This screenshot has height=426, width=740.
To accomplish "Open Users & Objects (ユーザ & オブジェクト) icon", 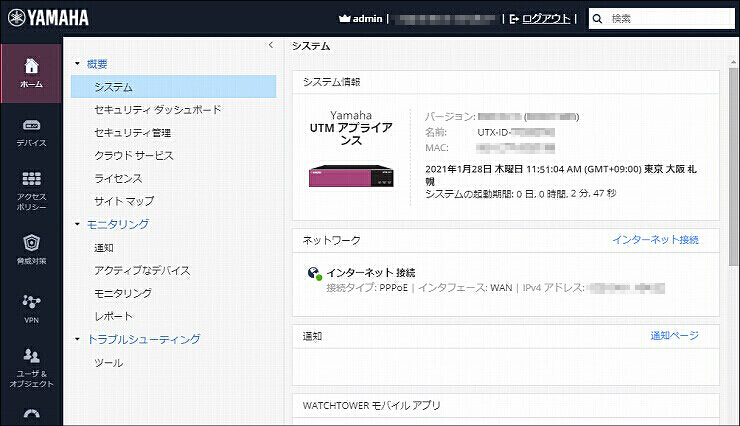I will tap(31, 368).
